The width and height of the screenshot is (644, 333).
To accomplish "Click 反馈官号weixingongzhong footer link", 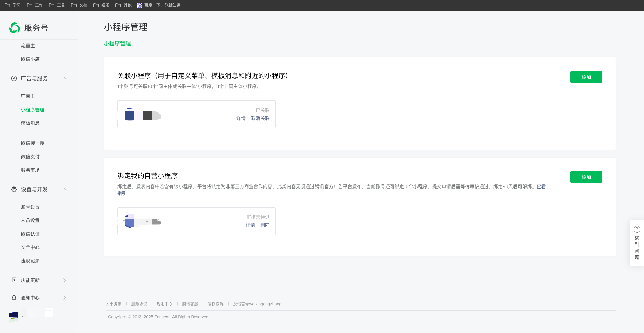I will 257,304.
